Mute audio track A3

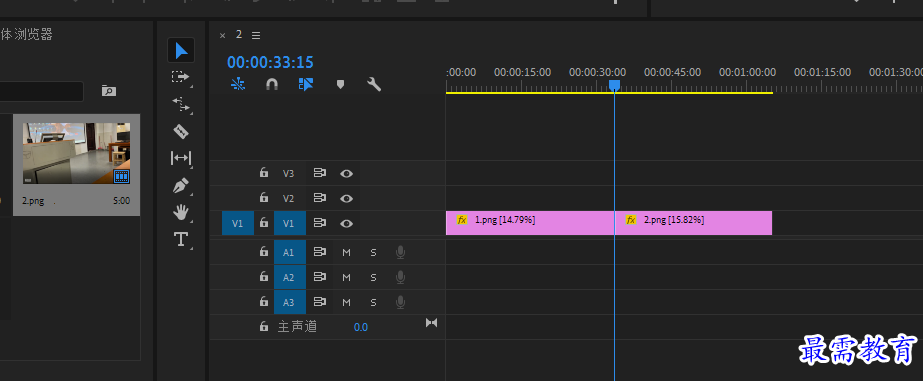[x=346, y=302]
